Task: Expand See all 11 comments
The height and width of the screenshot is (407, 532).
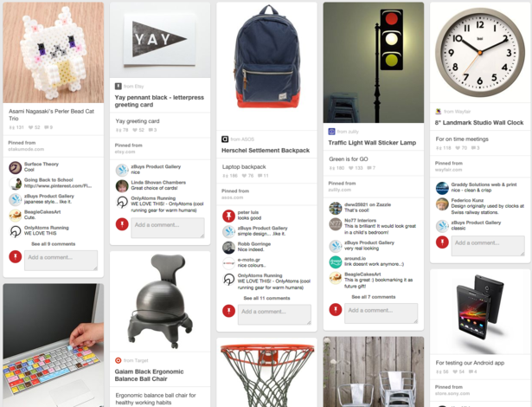Action: click(x=266, y=298)
